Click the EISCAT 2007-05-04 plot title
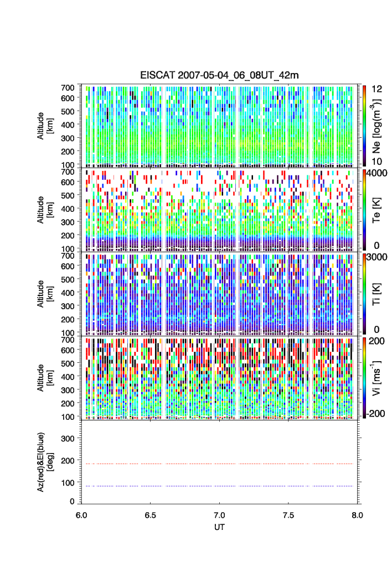This screenshot has width=392, height=588. pyautogui.click(x=219, y=76)
